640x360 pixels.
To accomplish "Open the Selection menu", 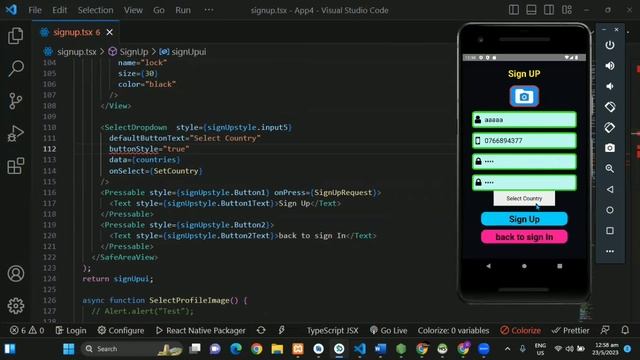I will tap(96, 10).
